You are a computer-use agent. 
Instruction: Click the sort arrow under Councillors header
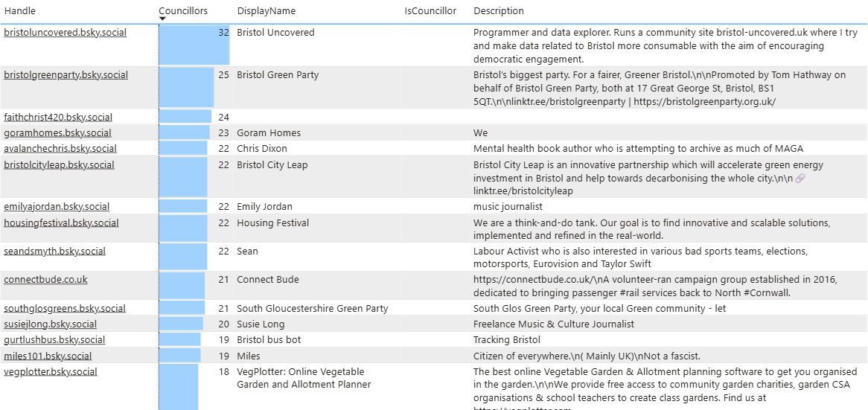pos(162,19)
